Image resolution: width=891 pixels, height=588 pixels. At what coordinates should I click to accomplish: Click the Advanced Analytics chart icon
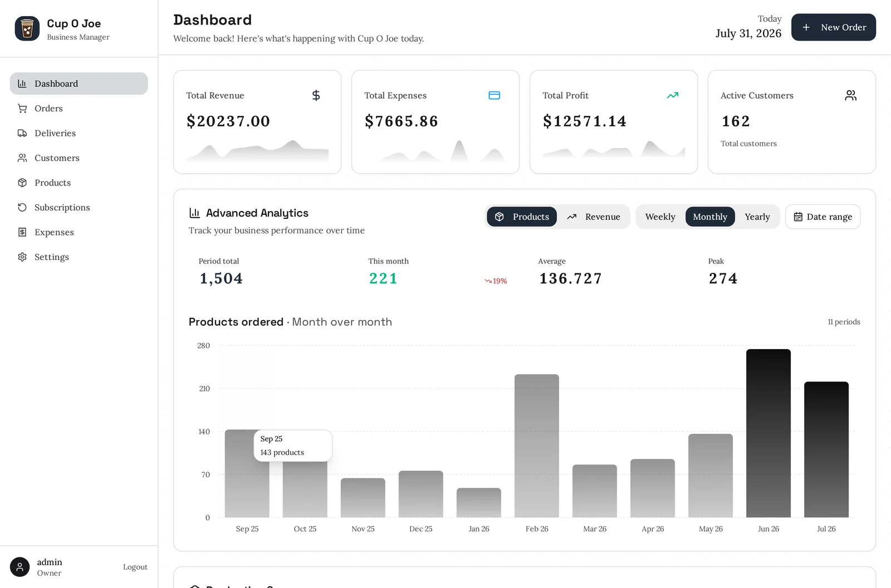pyautogui.click(x=194, y=213)
